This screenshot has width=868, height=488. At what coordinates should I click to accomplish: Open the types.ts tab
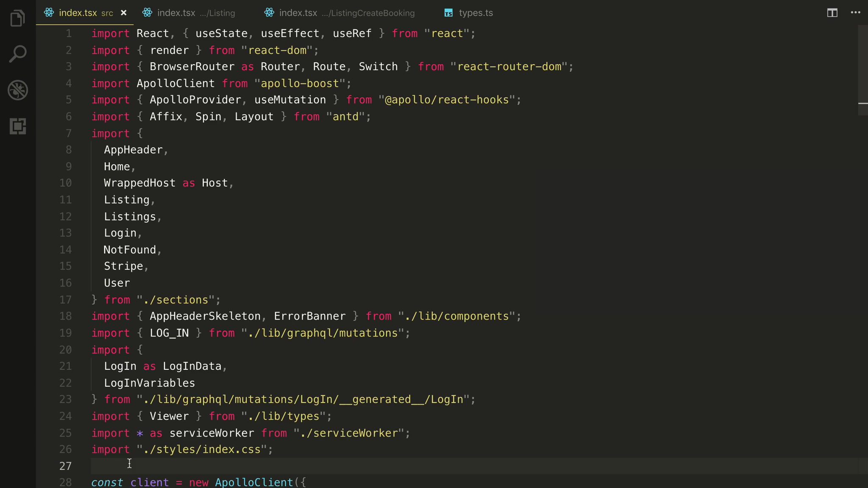[x=476, y=13]
